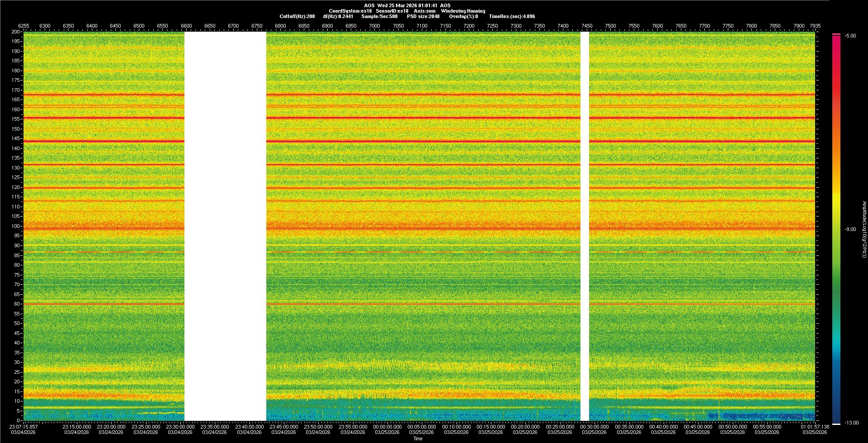Click the -9.00 midpoint on color scale

(850, 230)
